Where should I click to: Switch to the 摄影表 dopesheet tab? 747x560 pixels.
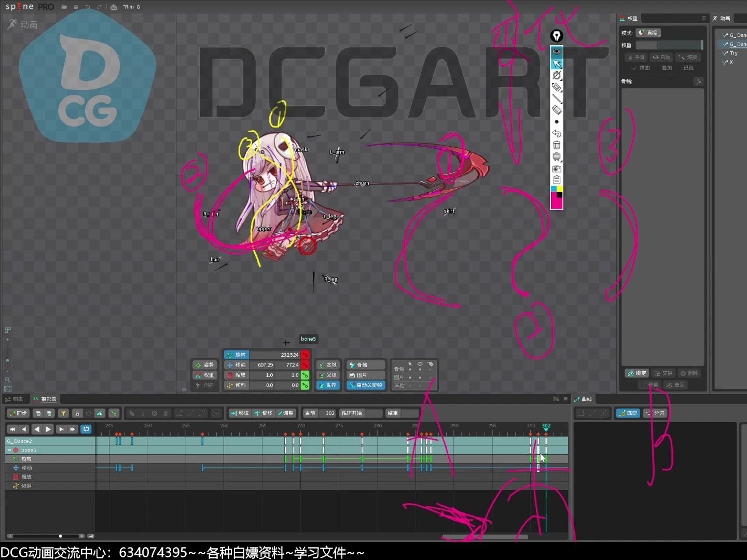point(45,399)
